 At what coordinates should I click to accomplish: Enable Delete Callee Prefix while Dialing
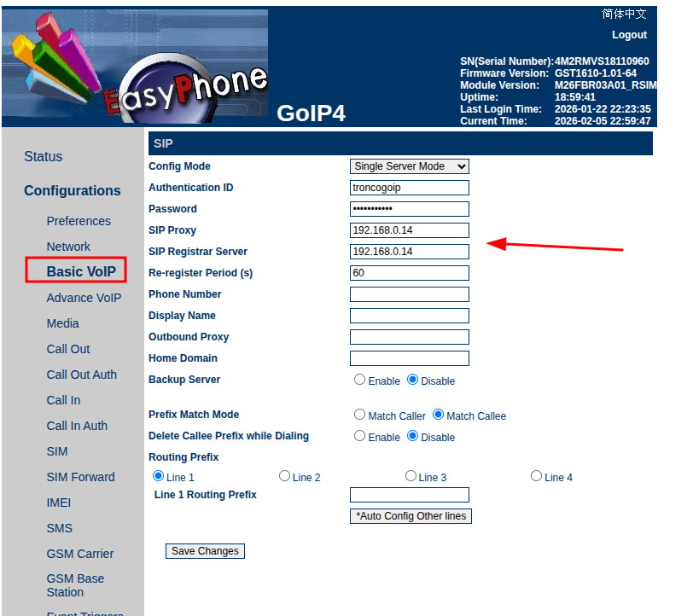click(x=360, y=436)
